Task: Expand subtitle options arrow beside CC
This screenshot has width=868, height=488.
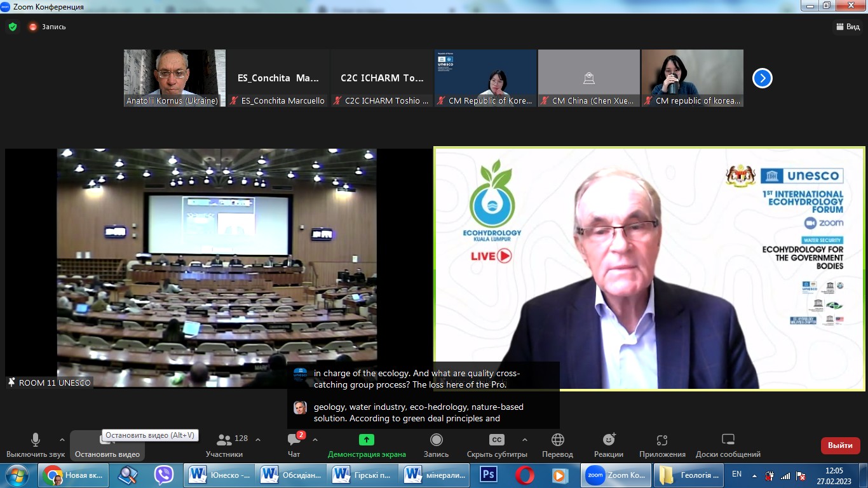Action: click(x=524, y=440)
